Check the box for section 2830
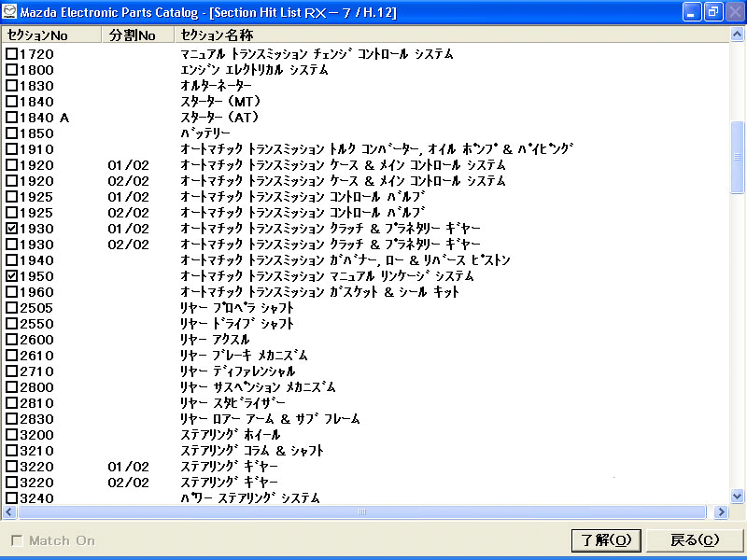Screen dimensions: 747x560 pyautogui.click(x=11, y=419)
